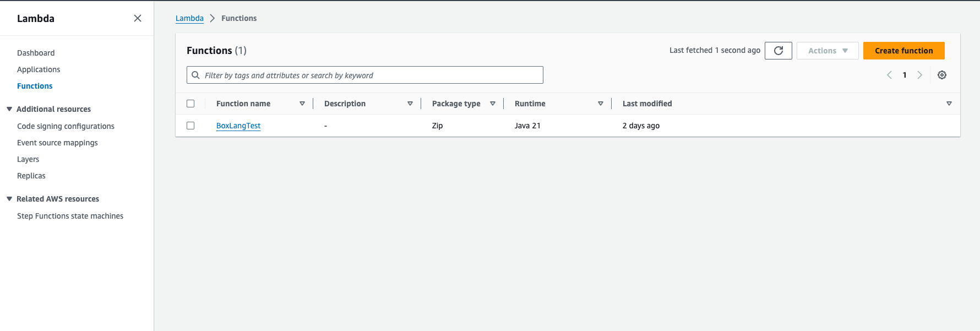Sort by Description column arrow
This screenshot has width=980, height=331.
click(x=410, y=104)
